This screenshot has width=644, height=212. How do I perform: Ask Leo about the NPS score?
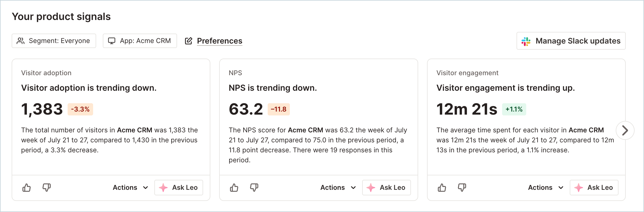click(386, 188)
